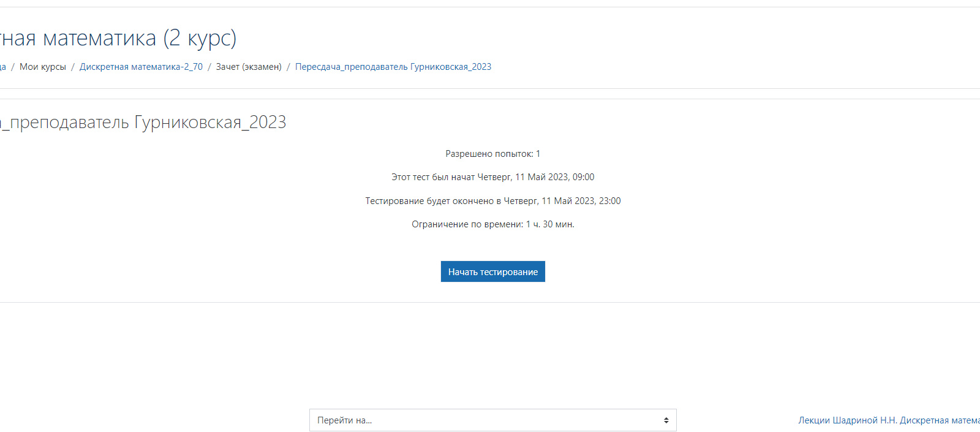
Task: Go to Лекции Шадриной Н.Н. link
Action: click(x=888, y=420)
